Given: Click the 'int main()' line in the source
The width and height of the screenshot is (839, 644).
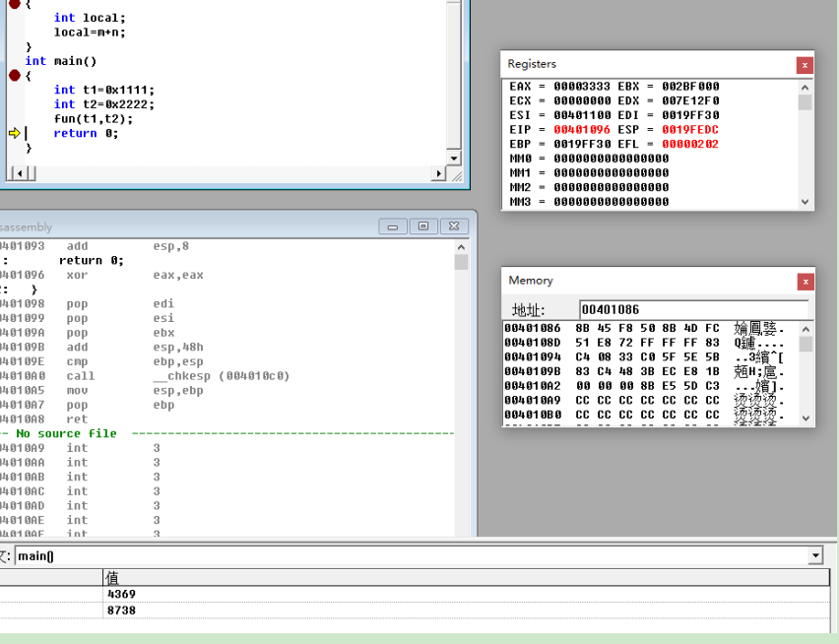Looking at the screenshot, I should (x=60, y=61).
